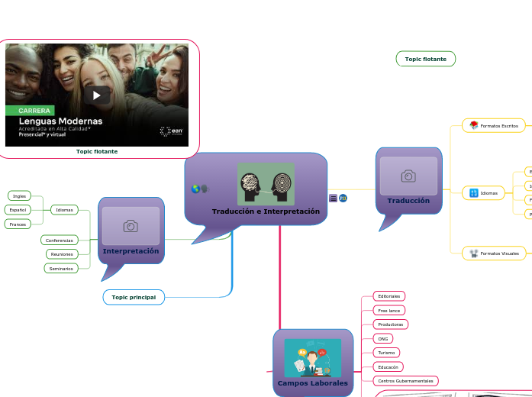Image resolution: width=532 pixels, height=397 pixels.
Task: Select the Centros Gubernamentales subtopic
Action: point(406,380)
